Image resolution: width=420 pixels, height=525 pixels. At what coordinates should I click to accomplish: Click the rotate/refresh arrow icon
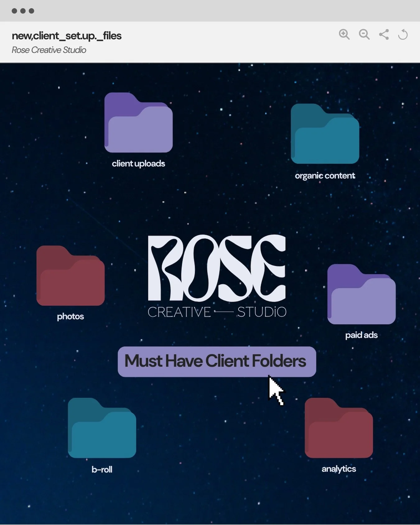(x=403, y=34)
